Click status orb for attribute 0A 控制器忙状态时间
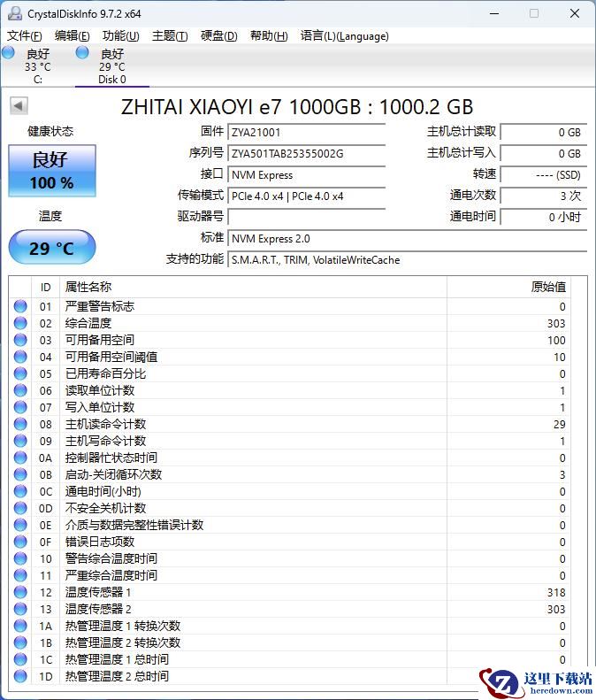The width and height of the screenshot is (596, 700). pyautogui.click(x=20, y=458)
